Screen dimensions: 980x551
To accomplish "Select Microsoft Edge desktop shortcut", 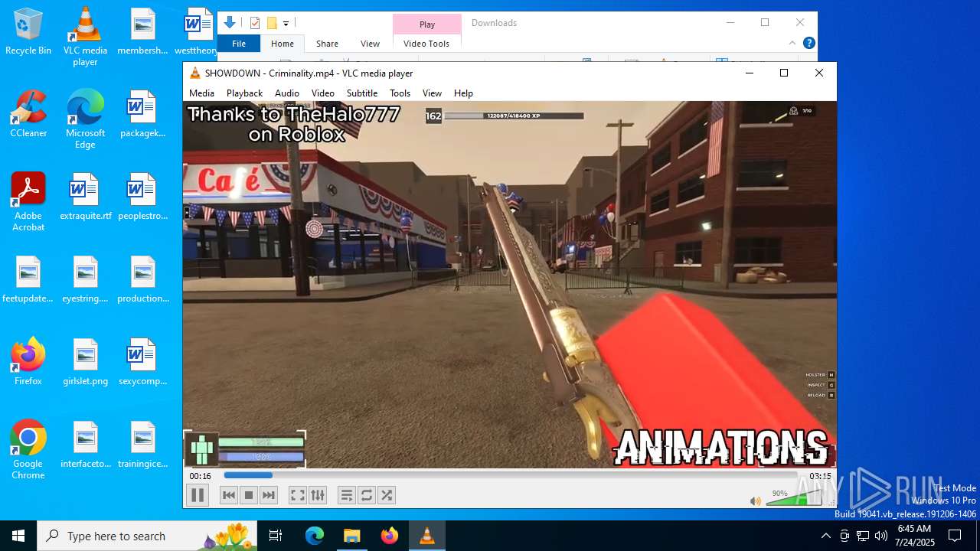I will click(x=85, y=119).
